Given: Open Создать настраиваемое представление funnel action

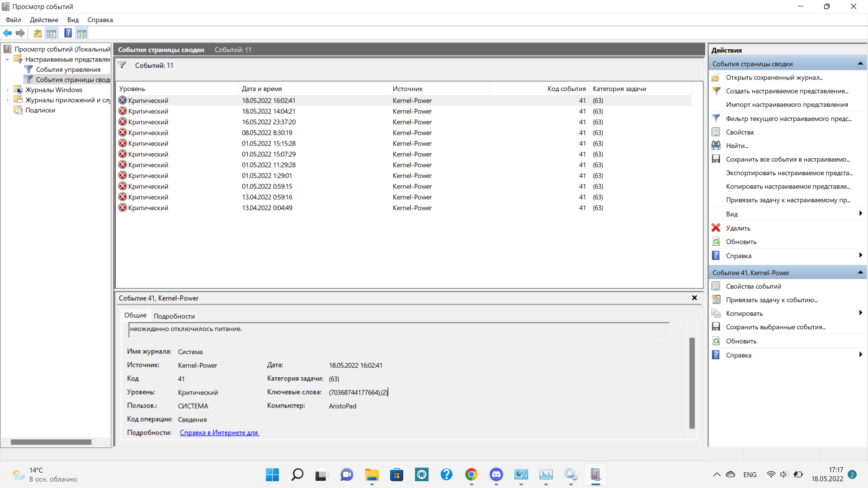Looking at the screenshot, I should (787, 91).
